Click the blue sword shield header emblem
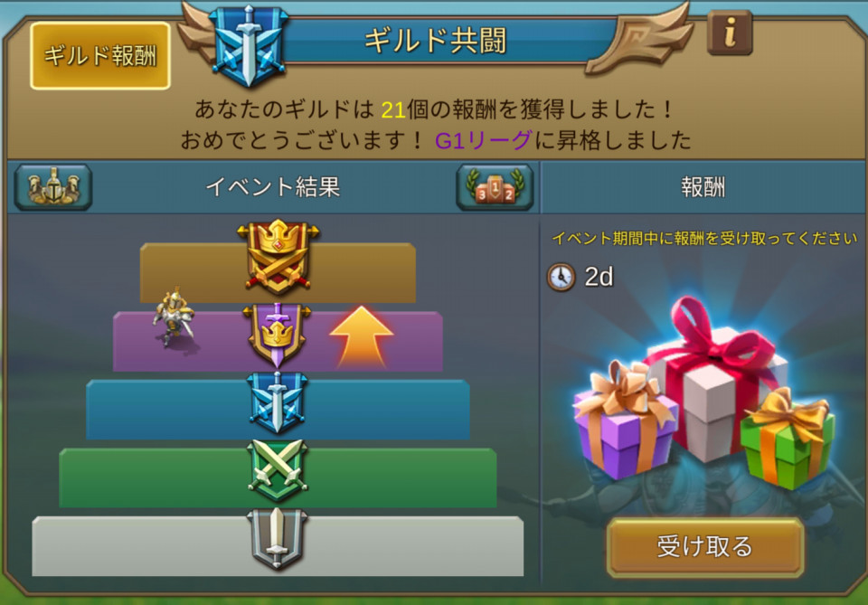The height and width of the screenshot is (605, 868). (249, 45)
